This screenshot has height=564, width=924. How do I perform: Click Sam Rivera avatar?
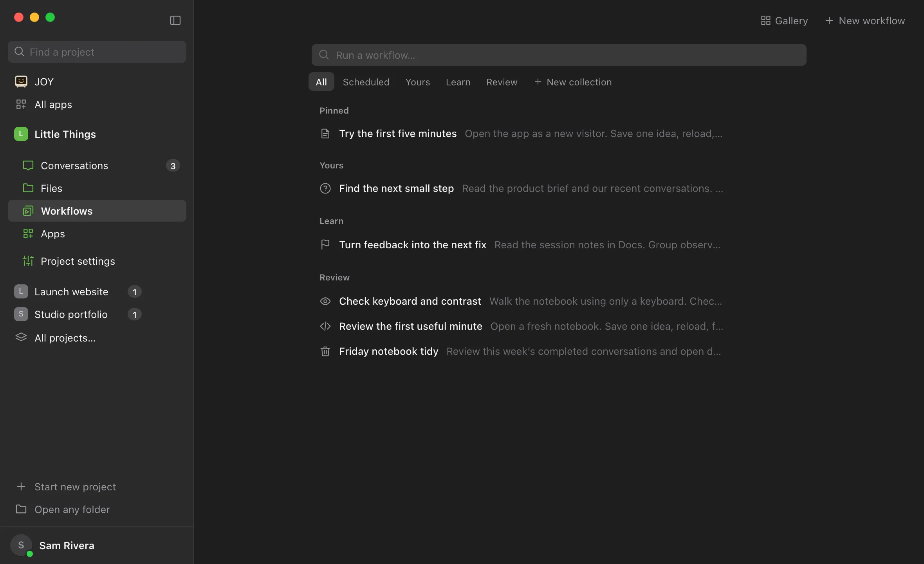click(x=21, y=545)
